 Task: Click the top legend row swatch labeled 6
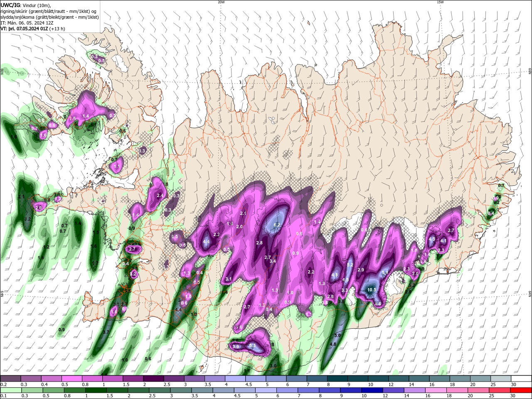[296, 379]
